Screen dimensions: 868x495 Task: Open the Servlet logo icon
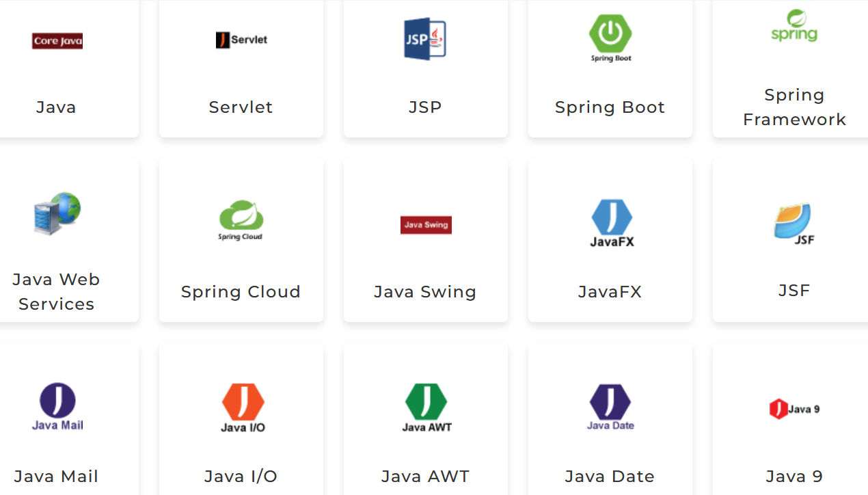(241, 40)
